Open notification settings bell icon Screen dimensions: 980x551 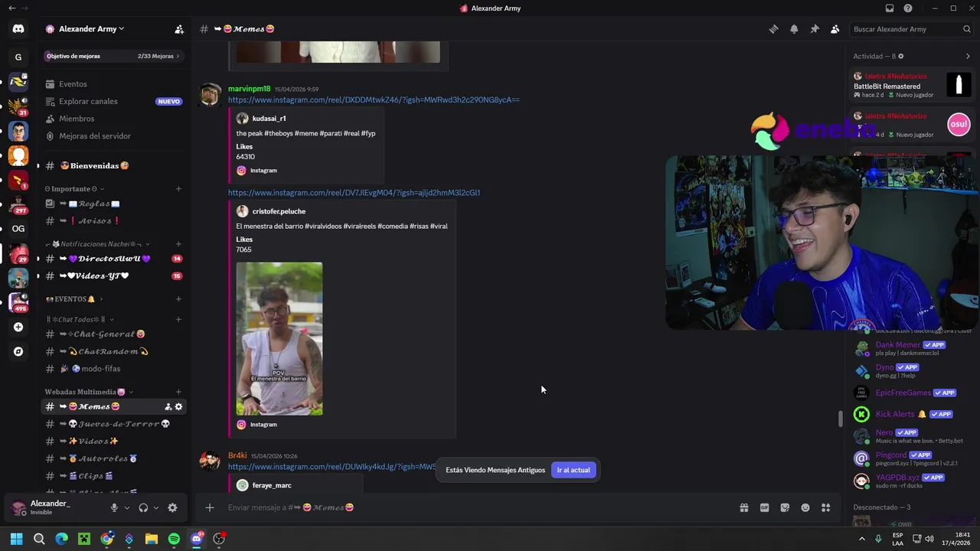[794, 29]
